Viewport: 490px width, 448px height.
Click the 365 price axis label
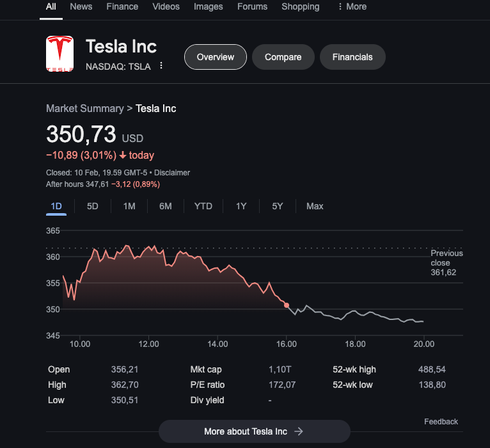coord(53,231)
